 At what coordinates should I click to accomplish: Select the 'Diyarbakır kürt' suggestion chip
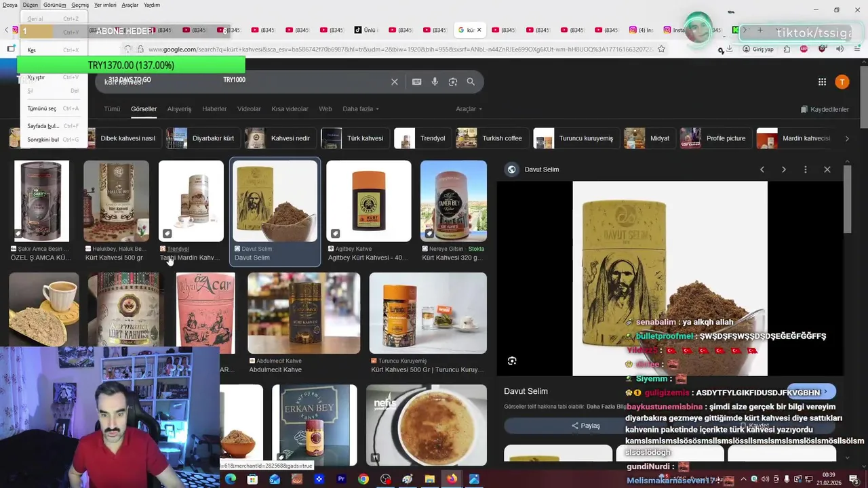point(202,138)
